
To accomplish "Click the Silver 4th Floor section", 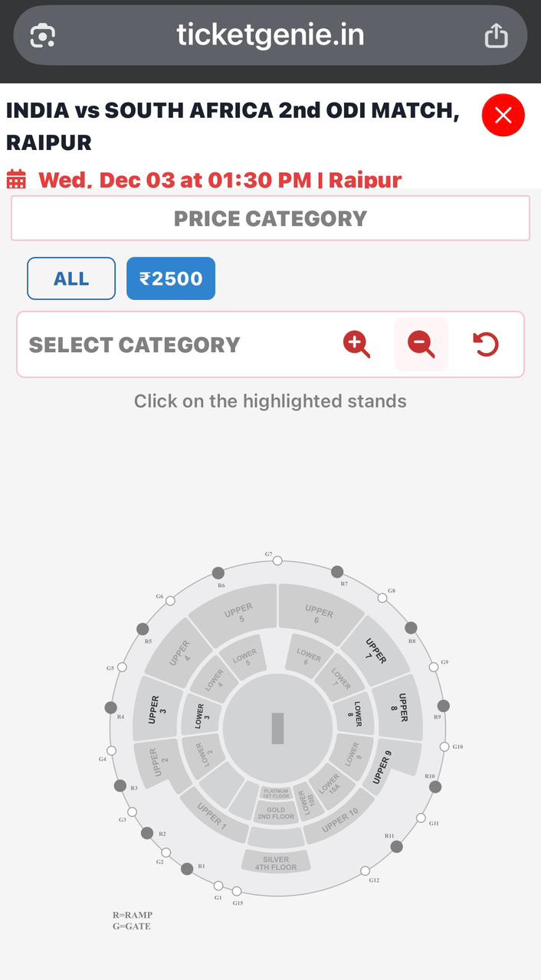I will (x=276, y=863).
